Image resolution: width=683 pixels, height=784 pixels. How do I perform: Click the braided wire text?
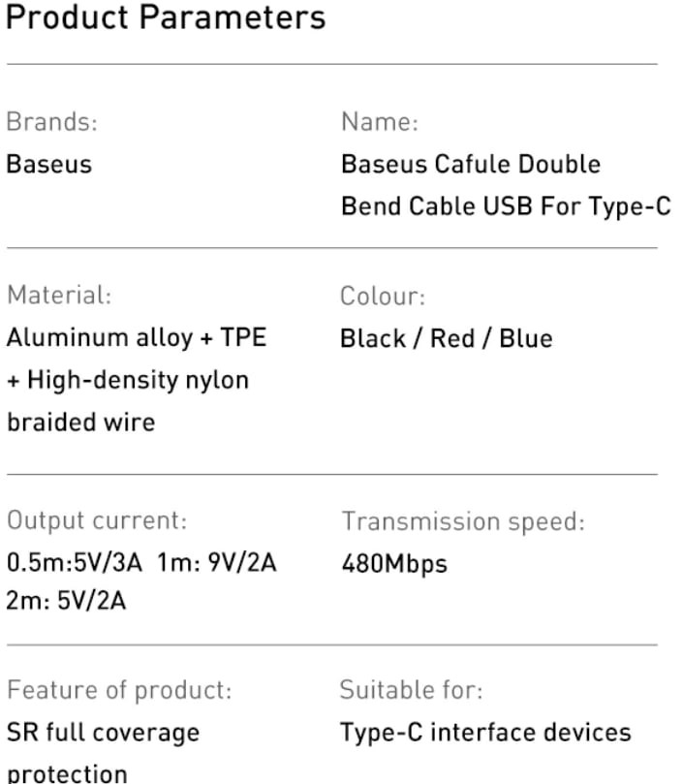pyautogui.click(x=81, y=423)
